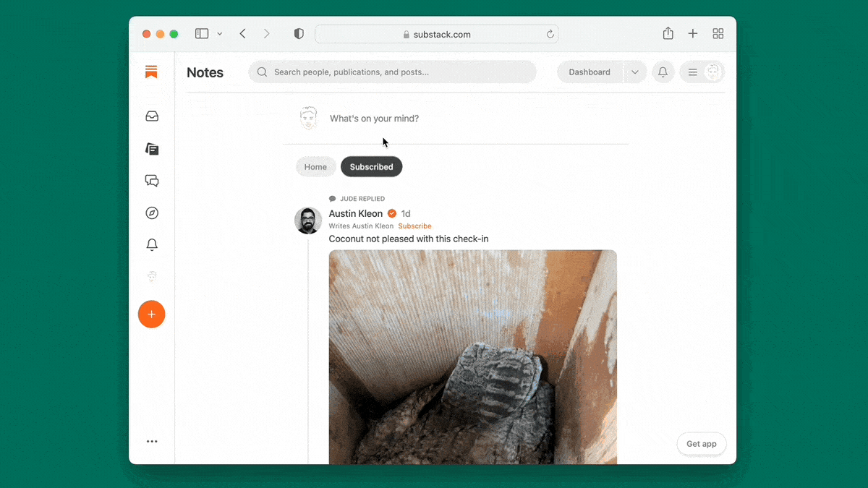The height and width of the screenshot is (488, 868).
Task: Click the bell icon next to Dashboard
Action: coord(663,72)
